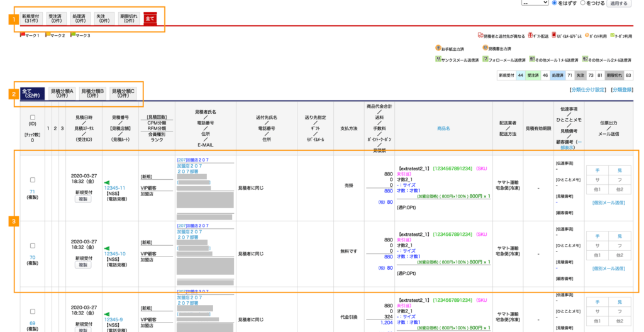Click the 複製 button in row 70
Viewport: 644px width, 332px height.
[x=83, y=265]
